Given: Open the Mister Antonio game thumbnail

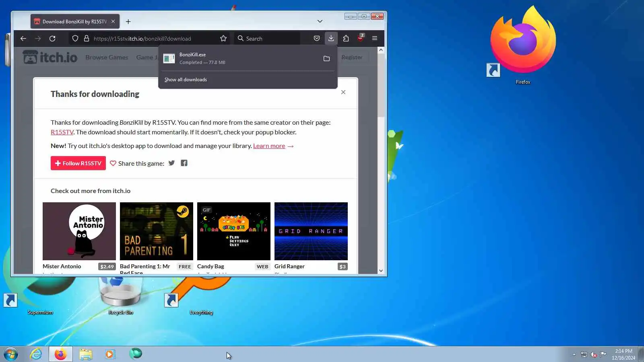Looking at the screenshot, I should pyautogui.click(x=79, y=231).
